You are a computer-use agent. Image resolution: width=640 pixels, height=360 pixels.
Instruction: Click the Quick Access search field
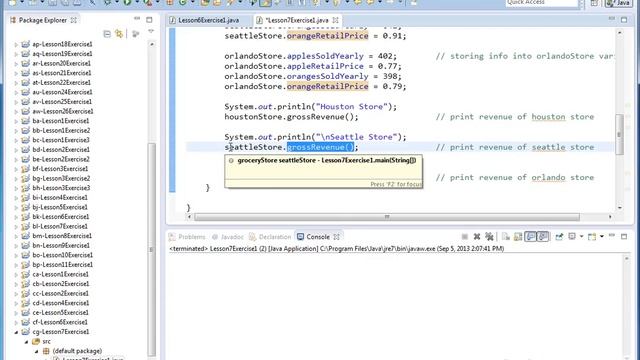(542, 3)
